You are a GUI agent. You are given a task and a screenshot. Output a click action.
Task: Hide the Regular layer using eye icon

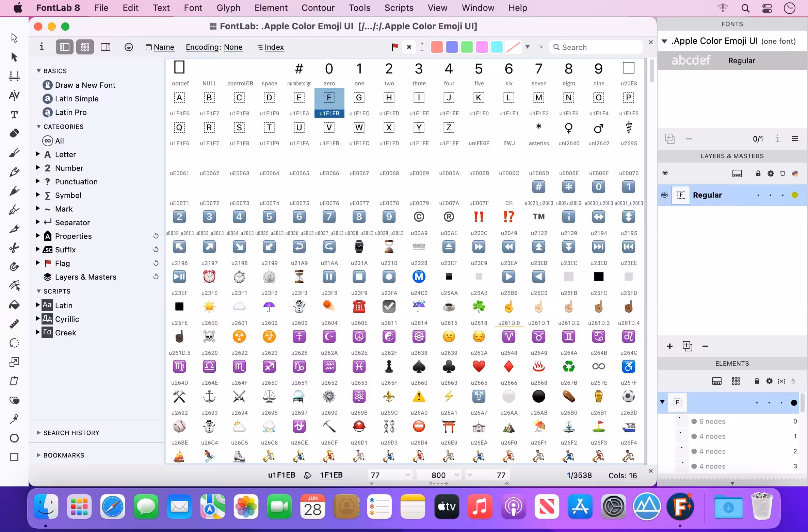664,195
